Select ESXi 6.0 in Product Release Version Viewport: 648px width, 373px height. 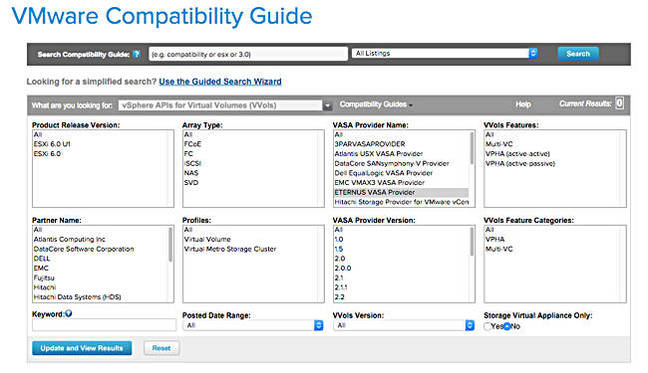click(x=47, y=154)
